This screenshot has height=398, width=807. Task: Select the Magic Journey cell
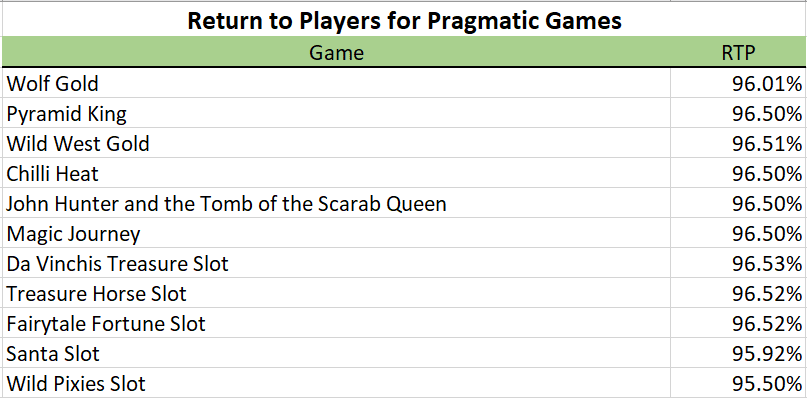pos(337,233)
